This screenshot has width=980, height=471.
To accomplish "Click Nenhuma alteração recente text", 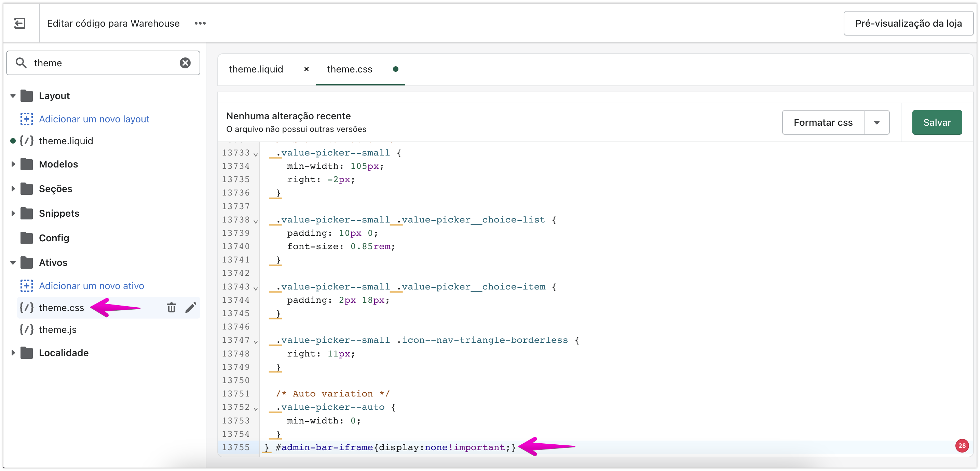I will click(x=288, y=116).
